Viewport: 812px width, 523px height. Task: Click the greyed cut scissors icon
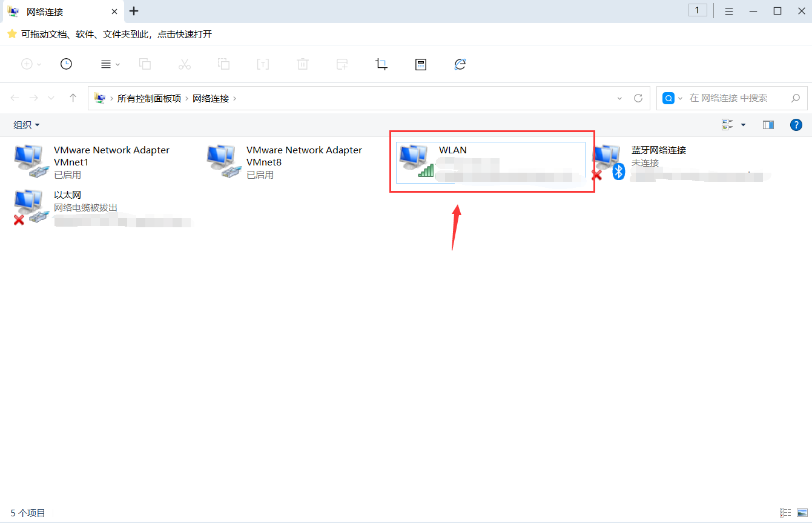[185, 64]
